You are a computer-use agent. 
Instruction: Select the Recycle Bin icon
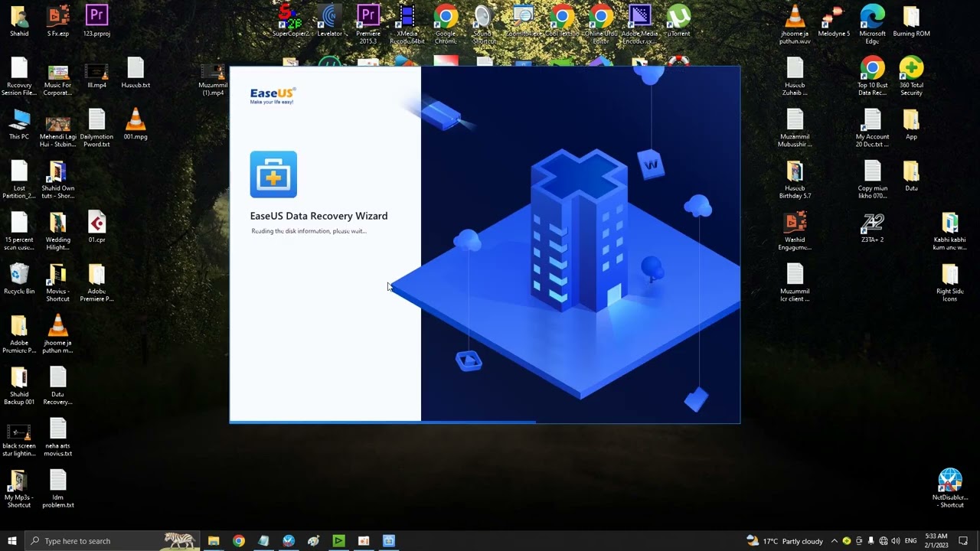pos(19,279)
